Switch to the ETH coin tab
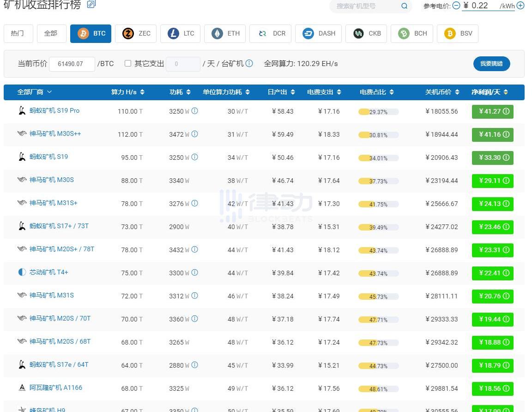This screenshot has height=412, width=532. 225,34
